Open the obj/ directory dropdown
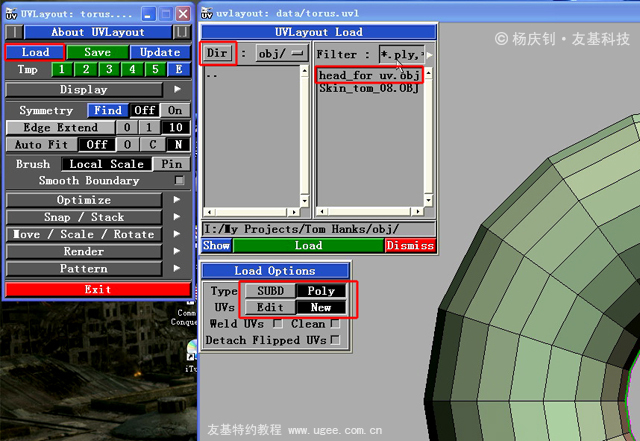640x441 pixels. pyautogui.click(x=282, y=53)
